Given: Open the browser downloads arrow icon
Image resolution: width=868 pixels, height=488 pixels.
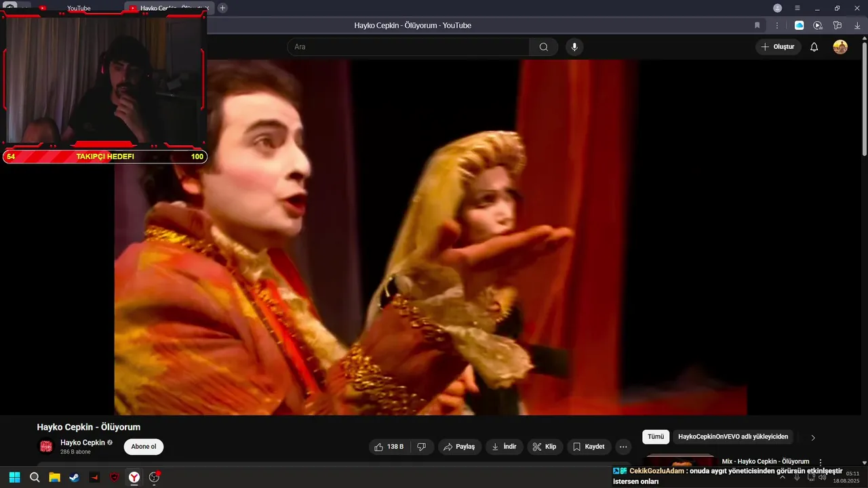Looking at the screenshot, I should tap(857, 25).
